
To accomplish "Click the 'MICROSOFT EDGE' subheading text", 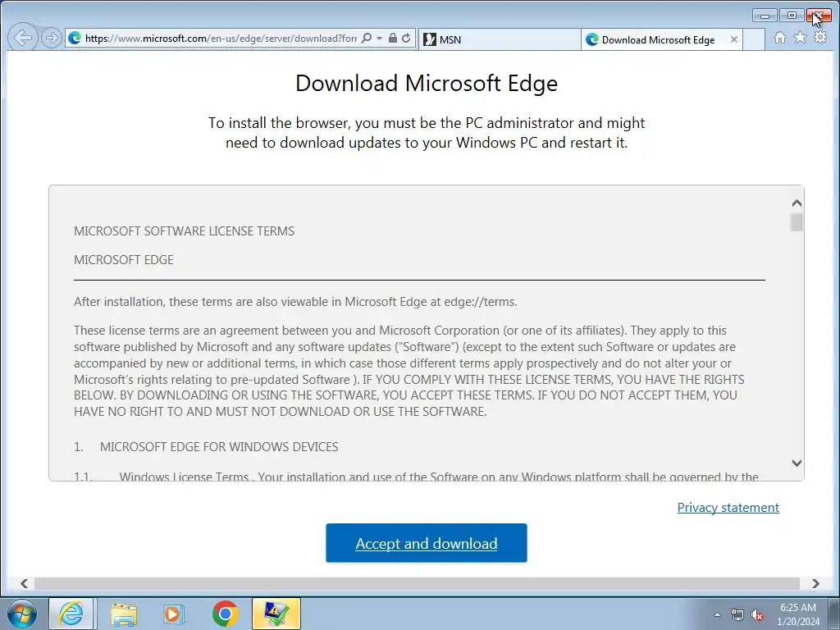I will point(124,260).
